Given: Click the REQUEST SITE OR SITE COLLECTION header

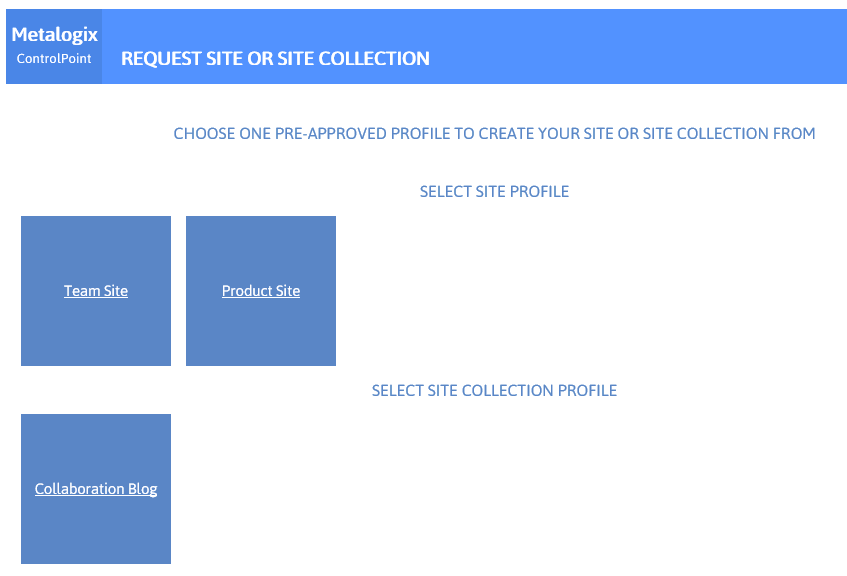Looking at the screenshot, I should tap(274, 58).
